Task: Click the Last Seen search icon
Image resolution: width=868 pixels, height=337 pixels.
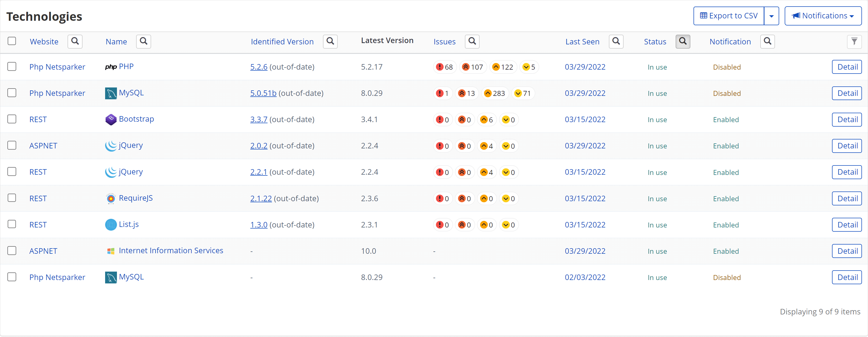Action: coord(616,42)
